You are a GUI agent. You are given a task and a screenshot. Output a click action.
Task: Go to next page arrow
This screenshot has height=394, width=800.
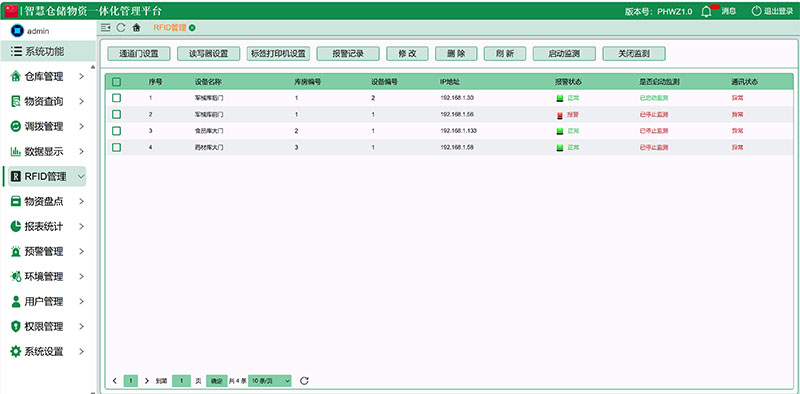pos(147,381)
